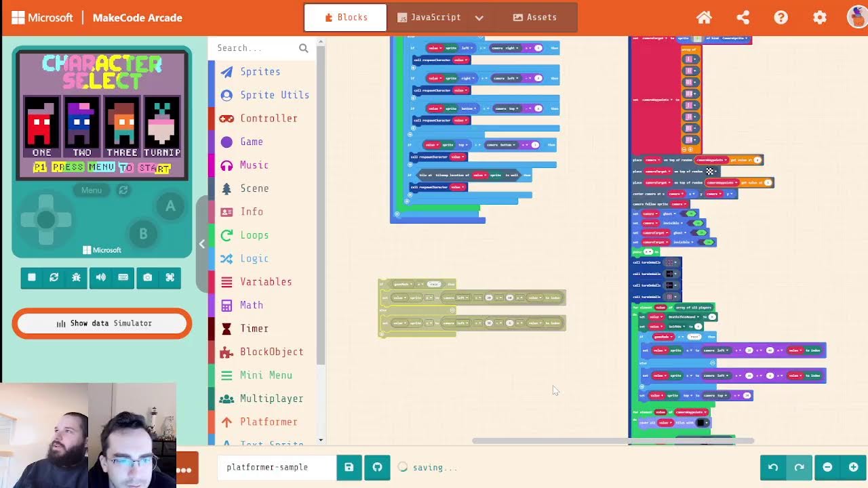
Task: Restart the simulator from the toolbar
Action: coord(54,277)
